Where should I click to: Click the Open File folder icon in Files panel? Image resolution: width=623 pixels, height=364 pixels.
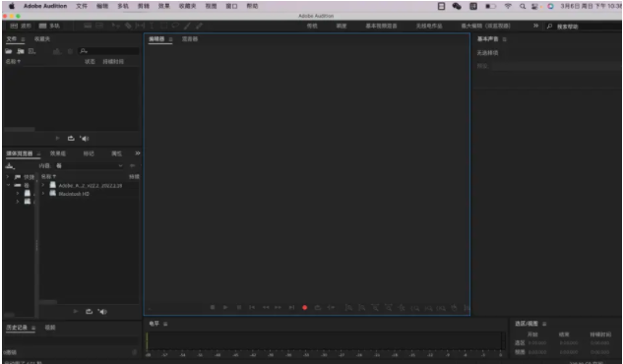pos(8,51)
